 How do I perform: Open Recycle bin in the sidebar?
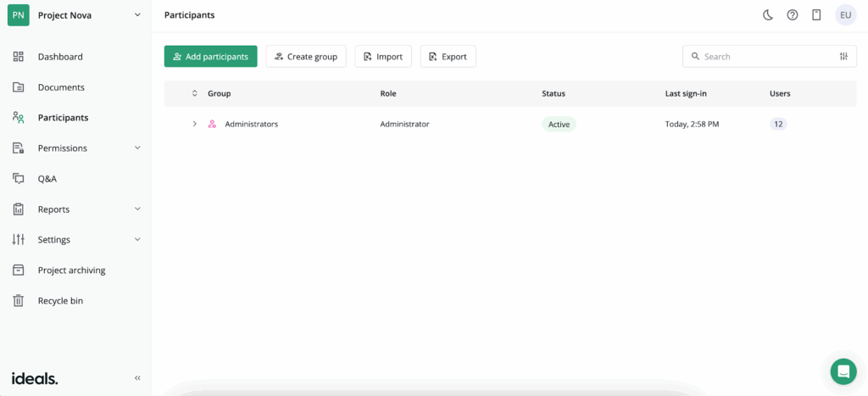tap(60, 301)
